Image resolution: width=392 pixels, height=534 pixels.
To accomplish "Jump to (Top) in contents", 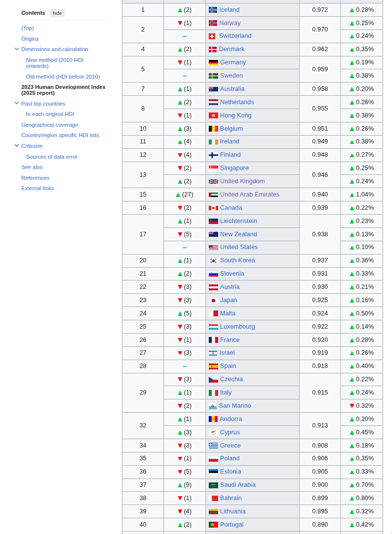I will [28, 28].
